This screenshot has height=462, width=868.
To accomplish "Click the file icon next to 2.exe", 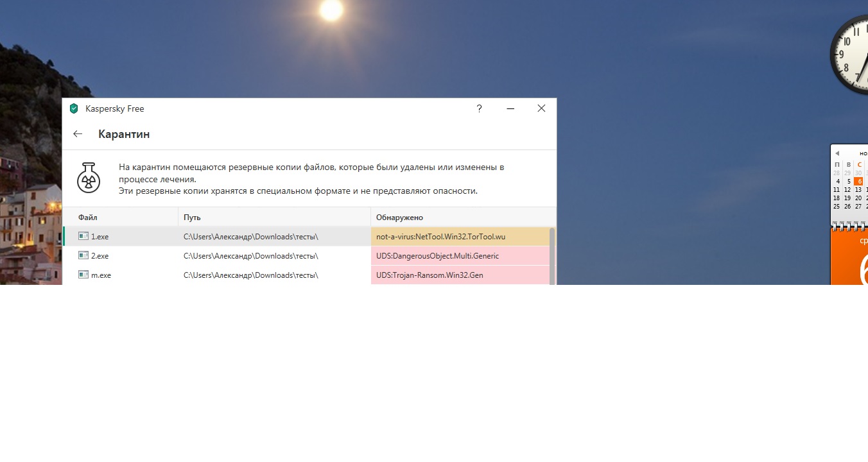I will [83, 255].
